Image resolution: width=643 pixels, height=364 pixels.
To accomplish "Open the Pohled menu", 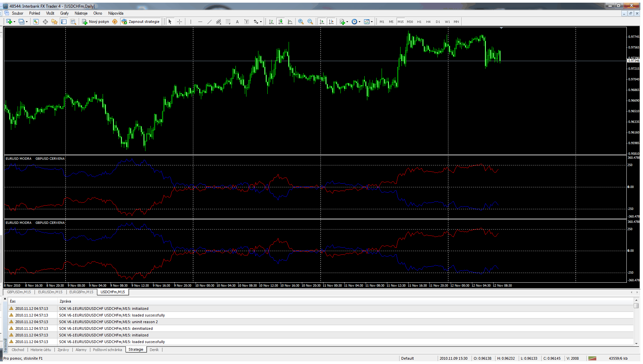I will pyautogui.click(x=35, y=13).
